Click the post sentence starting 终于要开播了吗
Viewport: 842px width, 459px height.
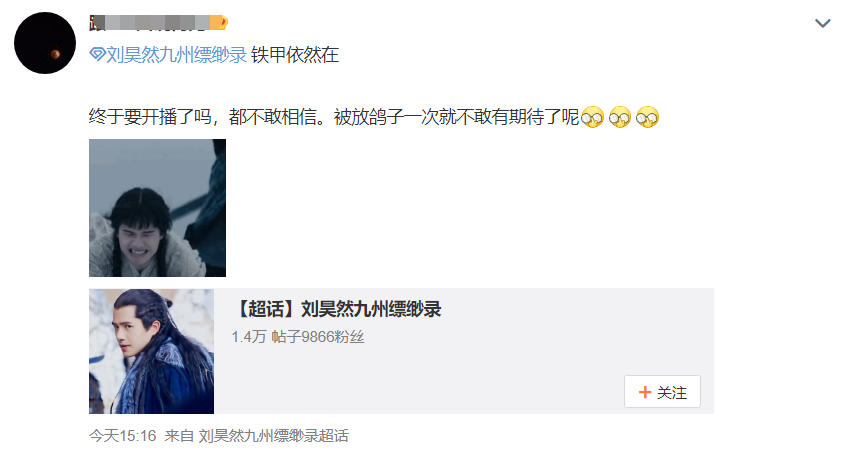coord(333,116)
